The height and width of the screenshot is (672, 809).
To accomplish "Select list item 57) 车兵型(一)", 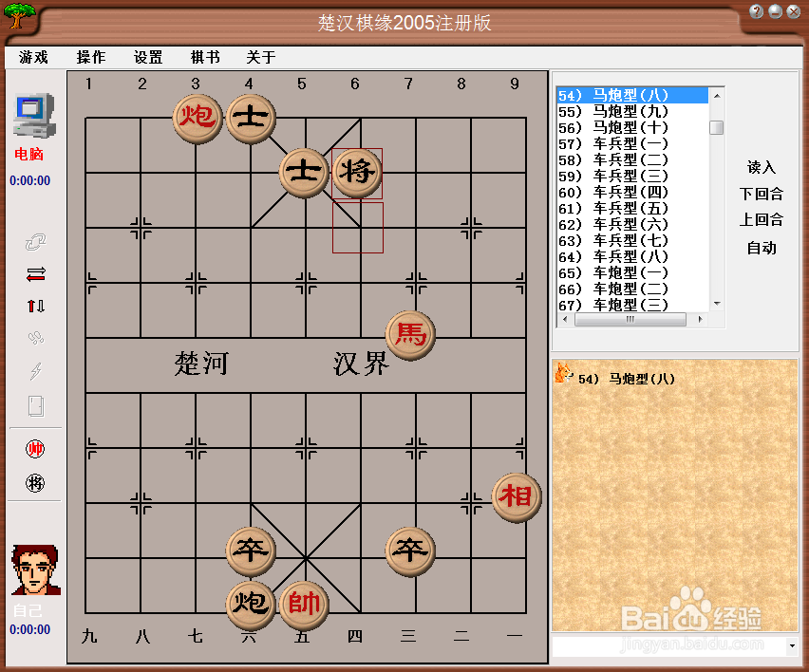I will (x=632, y=144).
